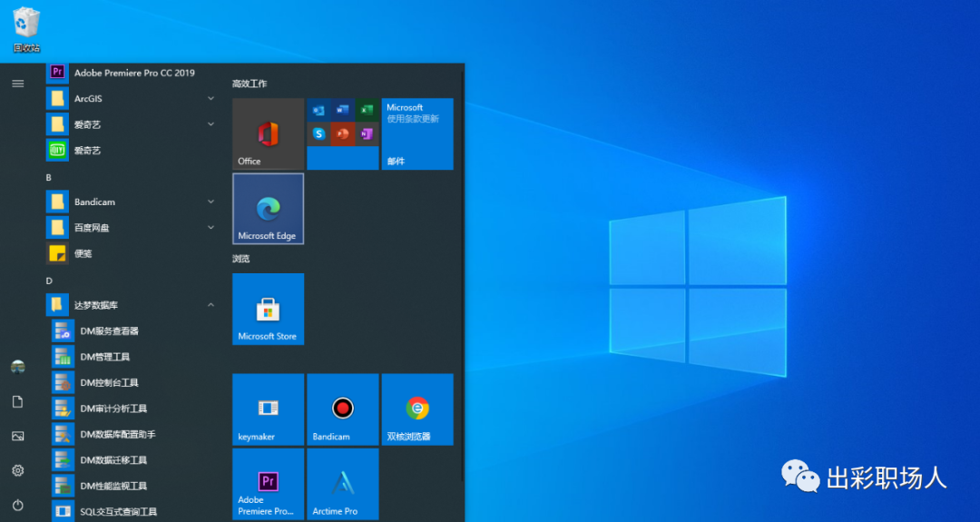Collapse the 达梦数据库 folder chevron
This screenshot has width=980, height=522.
[x=211, y=305]
